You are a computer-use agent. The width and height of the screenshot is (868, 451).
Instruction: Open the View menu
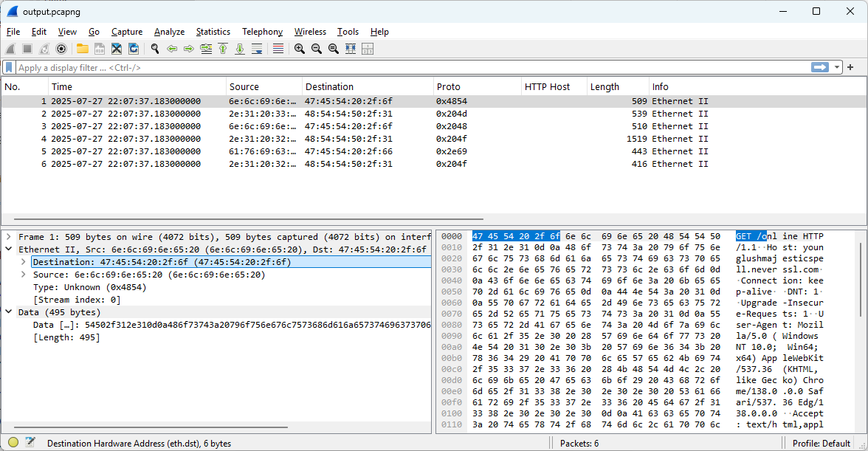click(68, 32)
